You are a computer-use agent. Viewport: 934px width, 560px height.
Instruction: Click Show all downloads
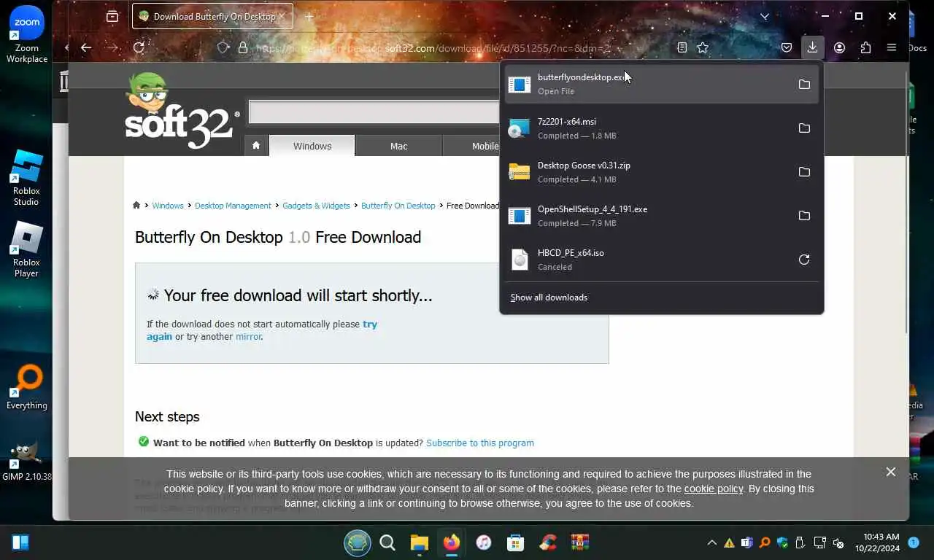pos(549,297)
